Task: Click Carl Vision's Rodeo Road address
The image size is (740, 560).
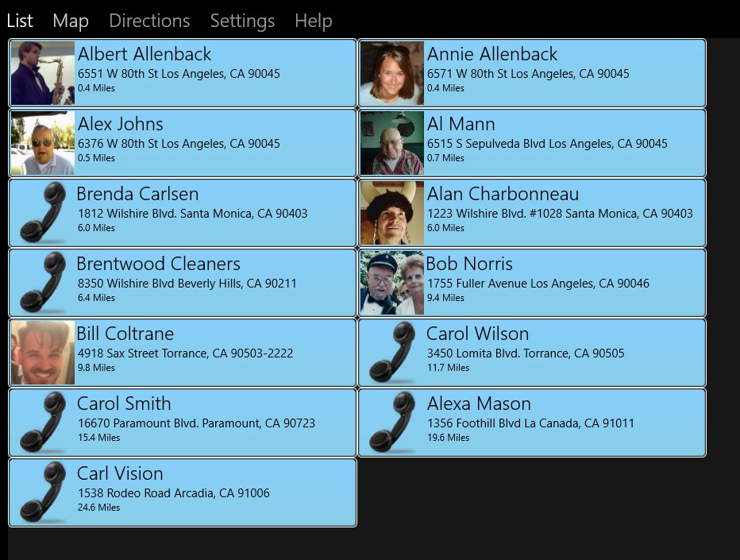Action: (173, 493)
